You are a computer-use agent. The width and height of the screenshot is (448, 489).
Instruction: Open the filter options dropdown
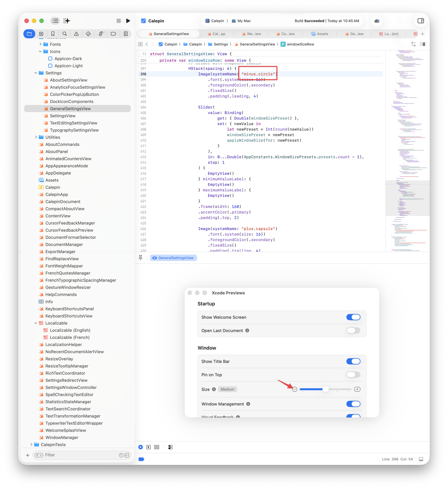tap(39, 455)
